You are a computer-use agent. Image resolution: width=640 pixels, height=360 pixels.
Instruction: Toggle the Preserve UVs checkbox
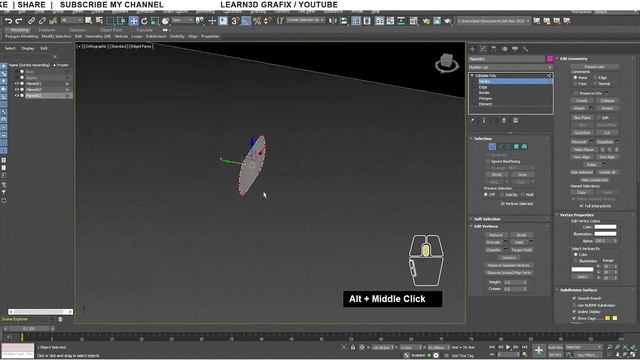point(576,93)
